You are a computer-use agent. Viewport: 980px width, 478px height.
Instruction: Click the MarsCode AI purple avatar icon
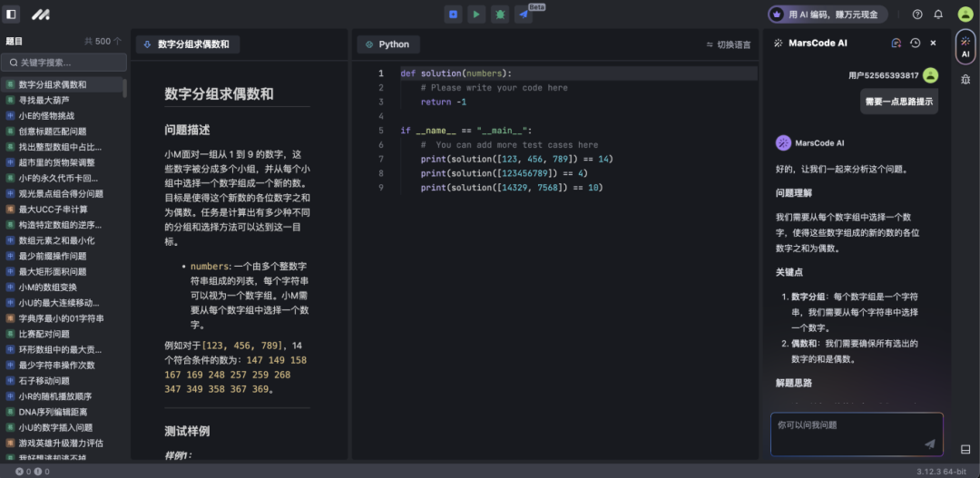(x=783, y=143)
